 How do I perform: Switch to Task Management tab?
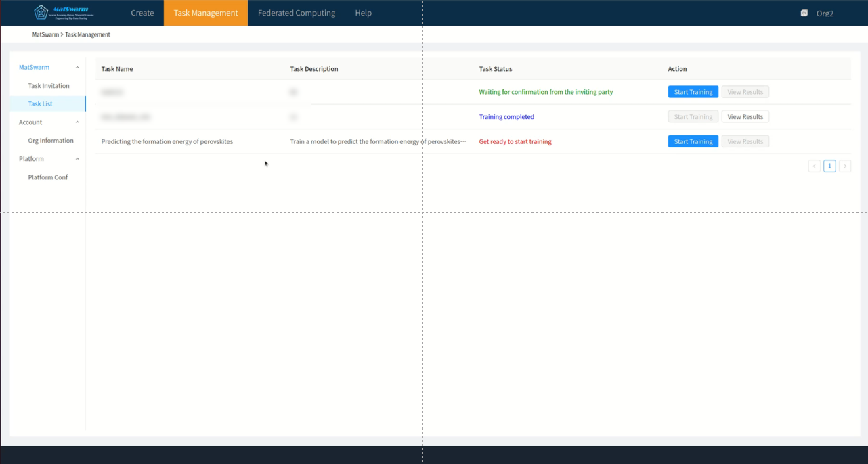206,13
